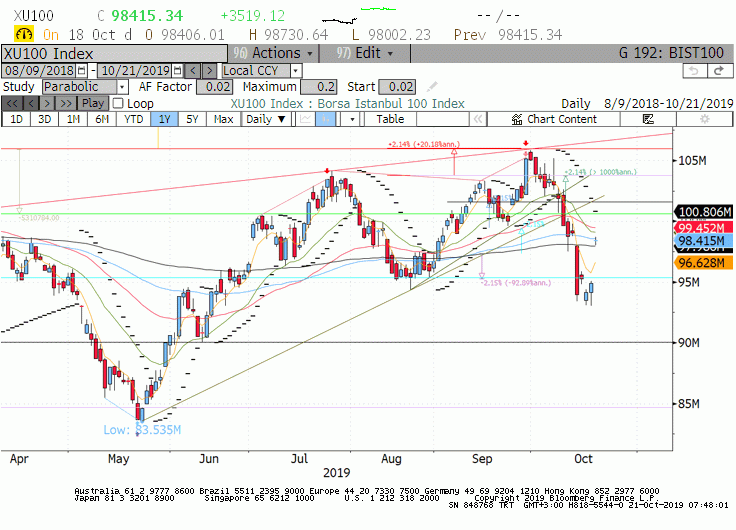736x530 pixels.
Task: Click the redo arrow button
Action: 720,71
